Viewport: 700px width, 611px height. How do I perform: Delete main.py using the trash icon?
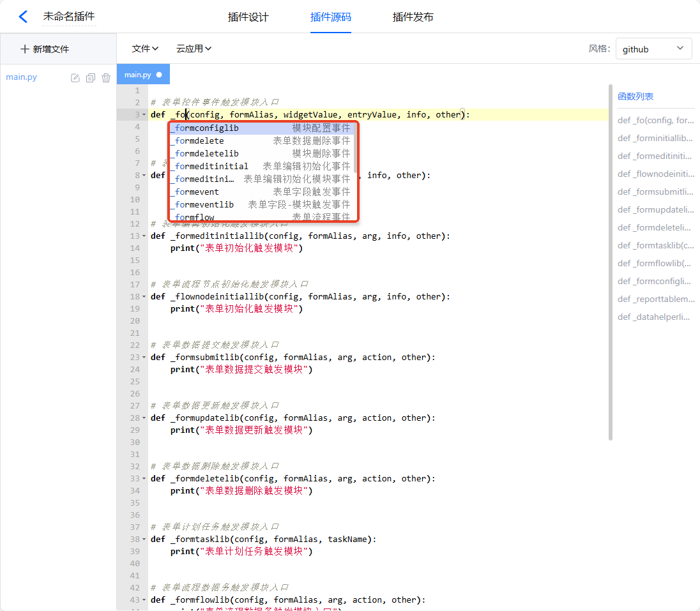[106, 78]
